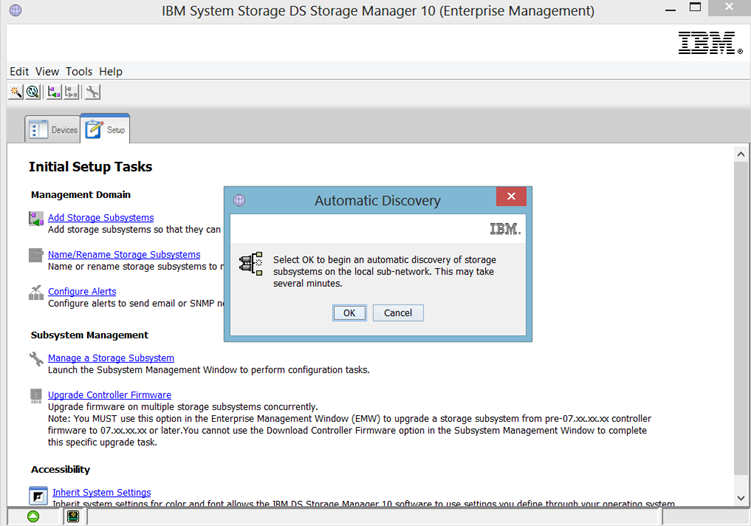Open the Tools menu
Viewport: 751px width, 526px height.
[79, 71]
